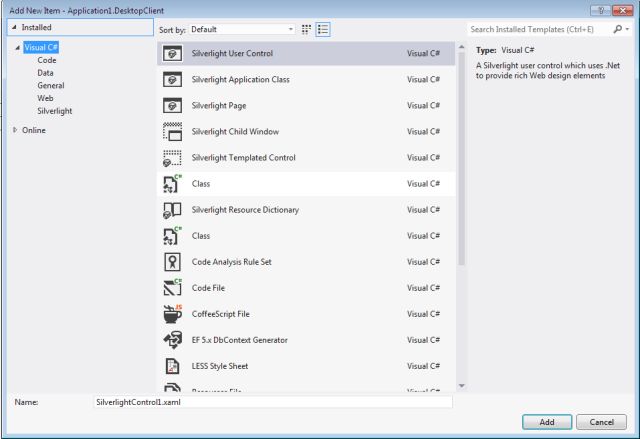Select the Silverlight Application Class text
Viewport: 640px width, 439px height.
[x=240, y=80]
